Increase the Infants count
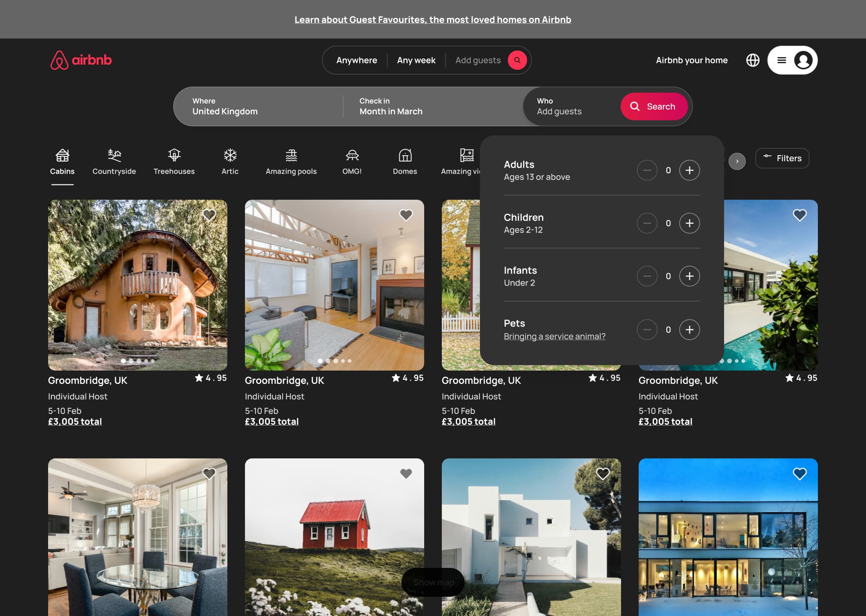Image resolution: width=866 pixels, height=616 pixels. pos(690,276)
